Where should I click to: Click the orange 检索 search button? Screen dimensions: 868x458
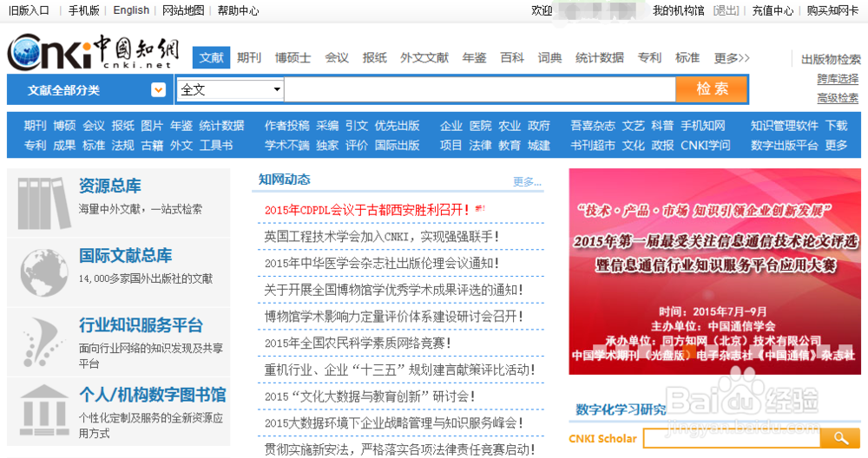[712, 89]
